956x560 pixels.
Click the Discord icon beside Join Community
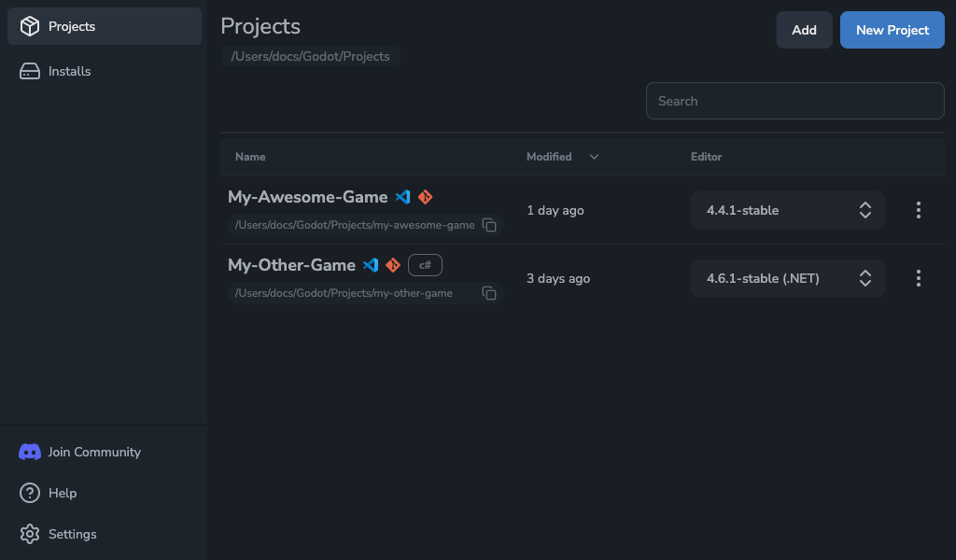[28, 452]
